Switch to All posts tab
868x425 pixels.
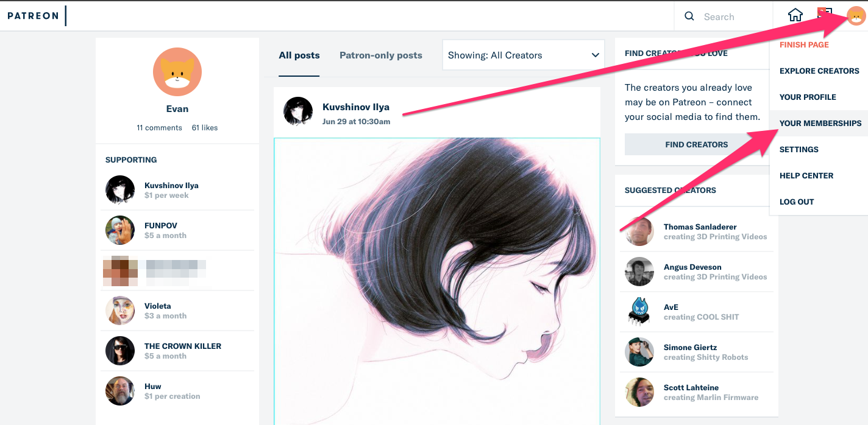[x=299, y=55]
